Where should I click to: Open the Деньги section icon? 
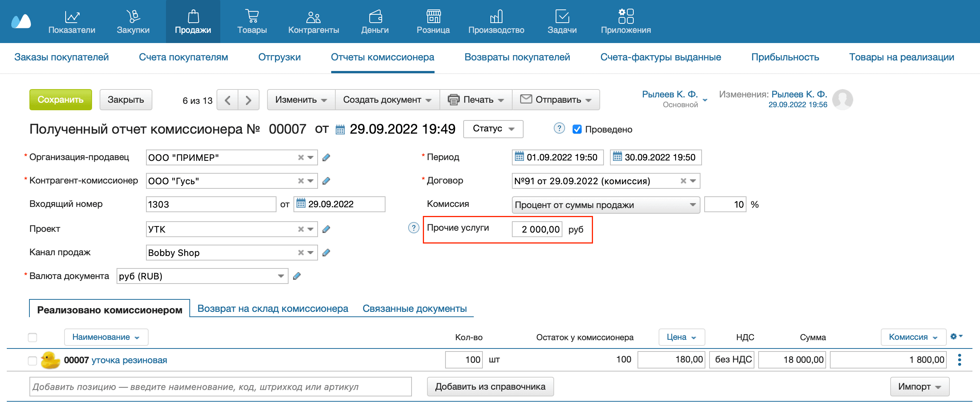pos(375,17)
